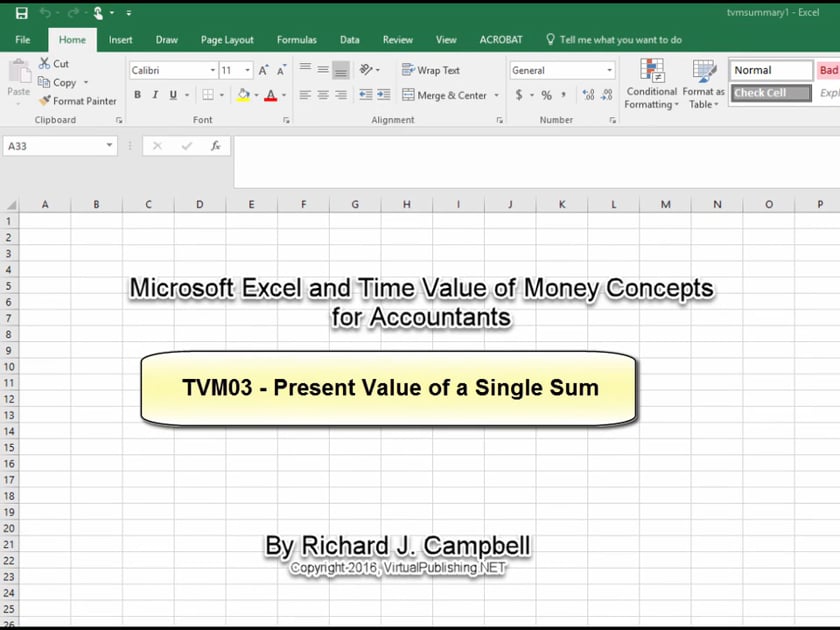Toggle Bold formatting
Viewport: 840px width, 630px height.
point(138,95)
